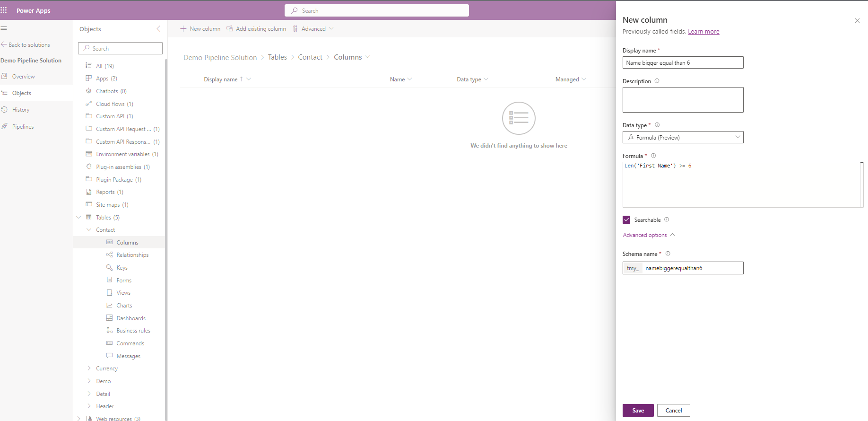Click the Views icon under Contact
The height and width of the screenshot is (421, 868).
[109, 292]
